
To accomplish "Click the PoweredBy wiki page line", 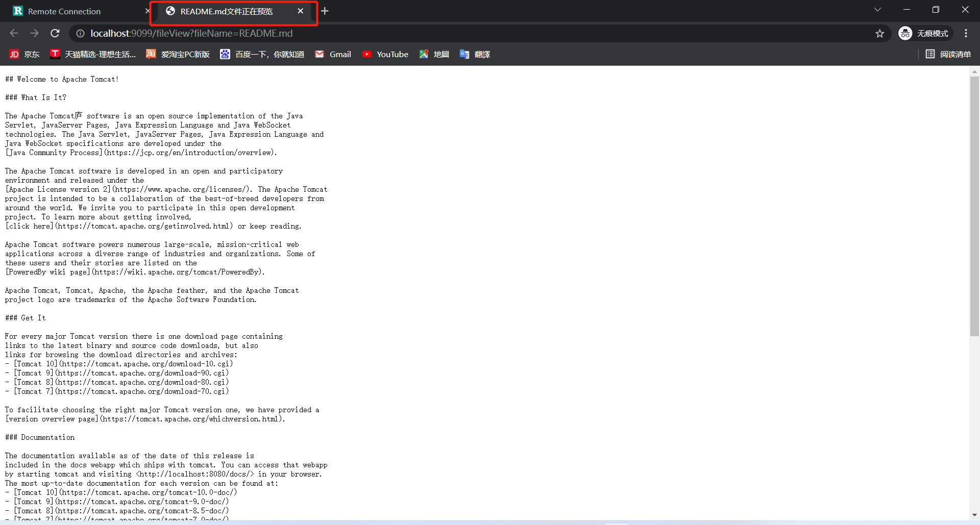I will click(135, 272).
